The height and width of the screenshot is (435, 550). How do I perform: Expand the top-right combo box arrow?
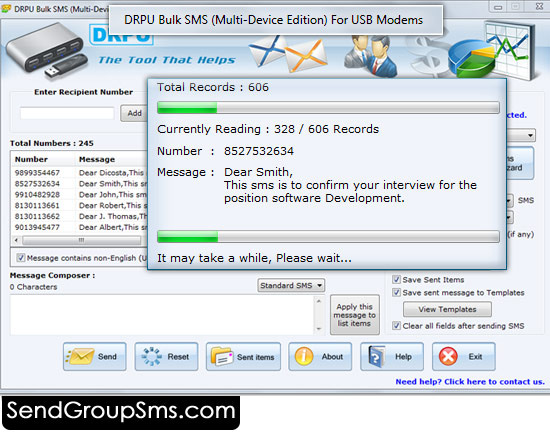(x=530, y=135)
